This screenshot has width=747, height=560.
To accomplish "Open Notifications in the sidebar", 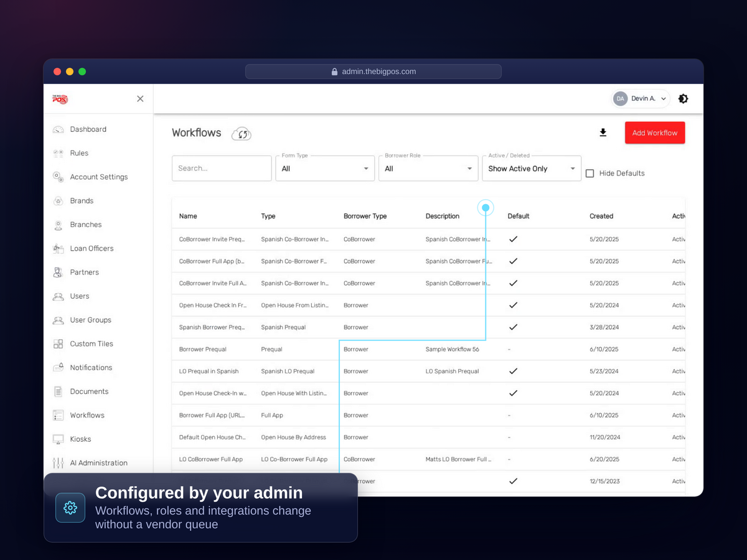I will (91, 368).
